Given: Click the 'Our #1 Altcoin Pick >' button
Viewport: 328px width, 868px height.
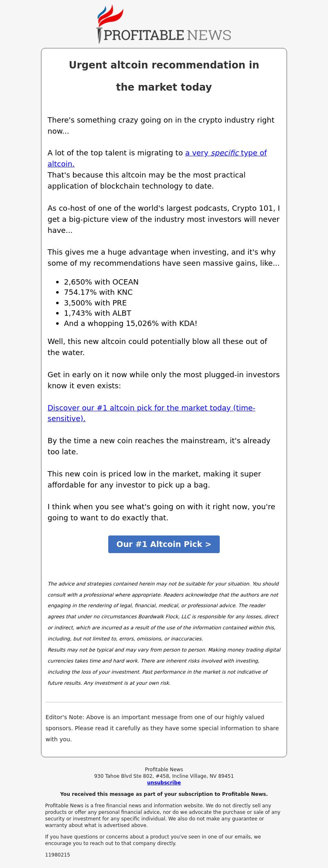Looking at the screenshot, I should (164, 544).
